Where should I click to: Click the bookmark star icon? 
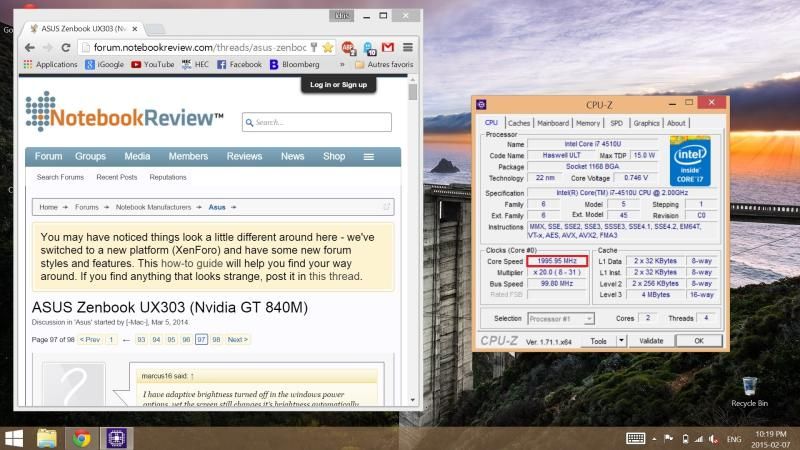pos(328,47)
